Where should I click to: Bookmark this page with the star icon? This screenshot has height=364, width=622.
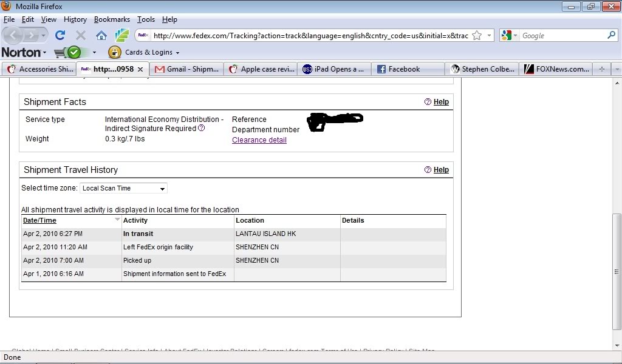[x=477, y=36]
